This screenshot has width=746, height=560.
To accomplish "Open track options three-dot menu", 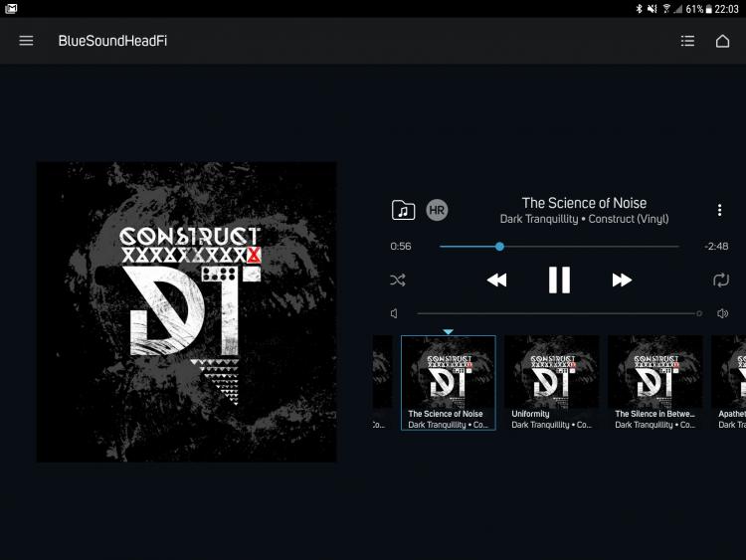I will pyautogui.click(x=719, y=210).
